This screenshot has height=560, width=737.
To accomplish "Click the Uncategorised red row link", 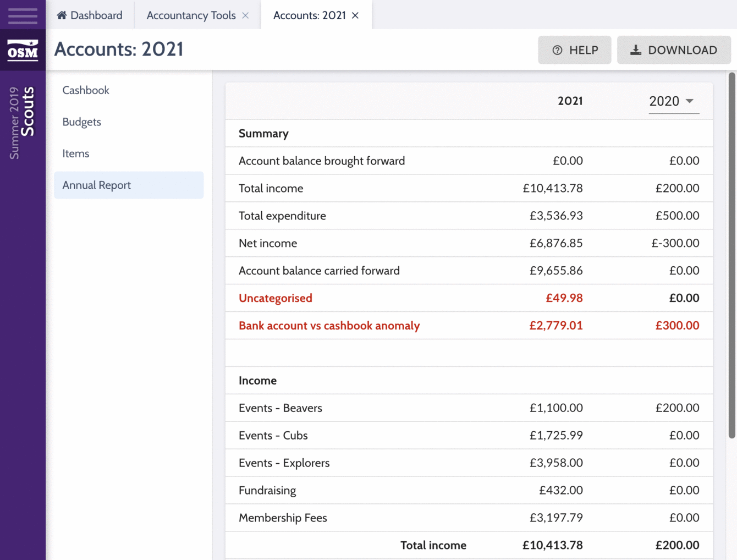I will pos(276,298).
